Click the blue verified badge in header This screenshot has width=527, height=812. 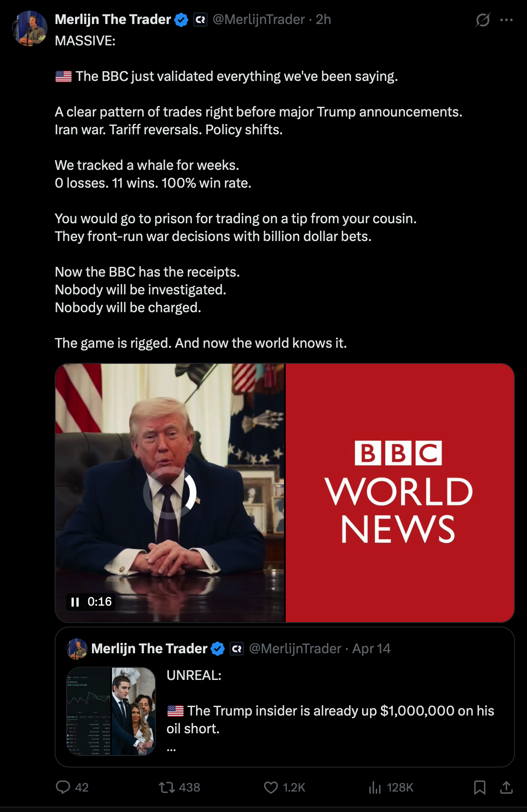tap(181, 20)
